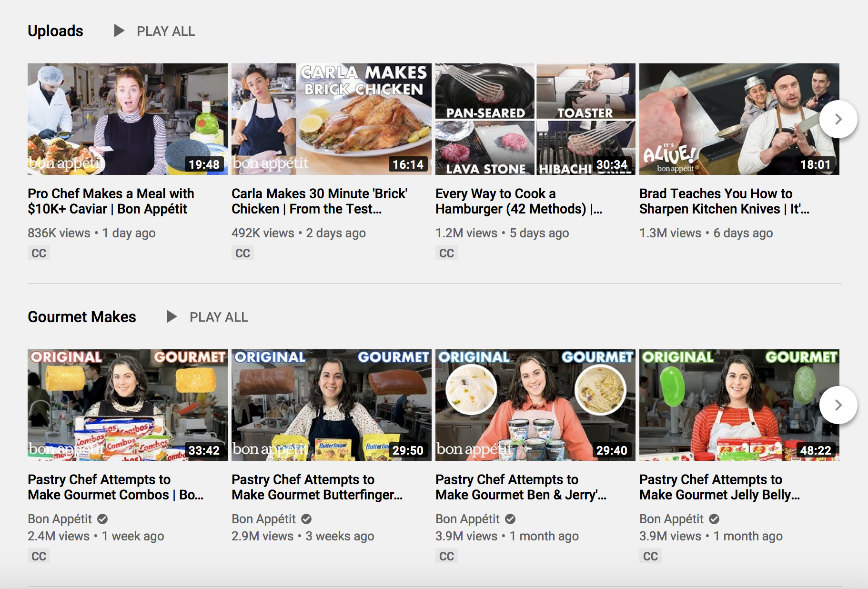The image size is (868, 589).
Task: Click title 'Pro Chef Makes a Meal with $10K+ Caviar'
Action: pos(111,201)
